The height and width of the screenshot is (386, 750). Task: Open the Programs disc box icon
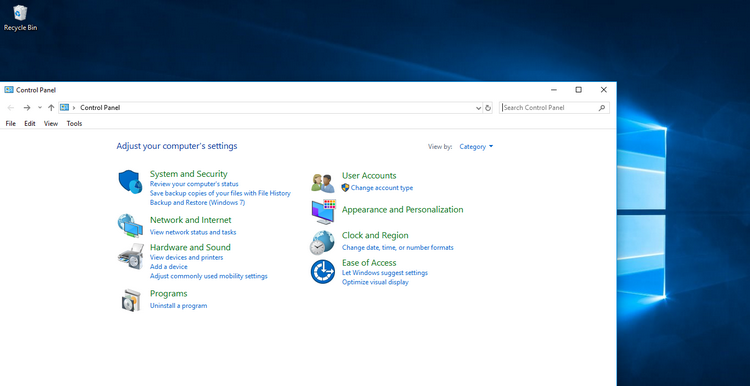pos(131,300)
